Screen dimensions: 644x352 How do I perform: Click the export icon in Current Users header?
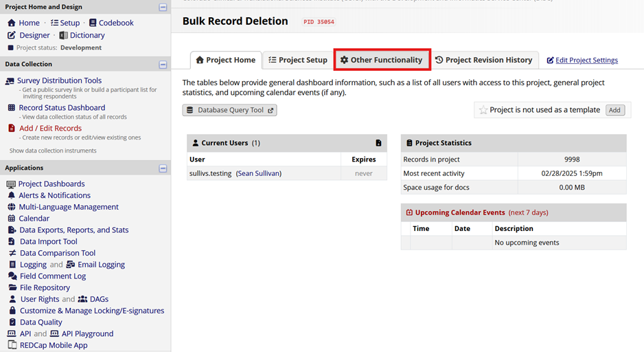[x=378, y=143]
